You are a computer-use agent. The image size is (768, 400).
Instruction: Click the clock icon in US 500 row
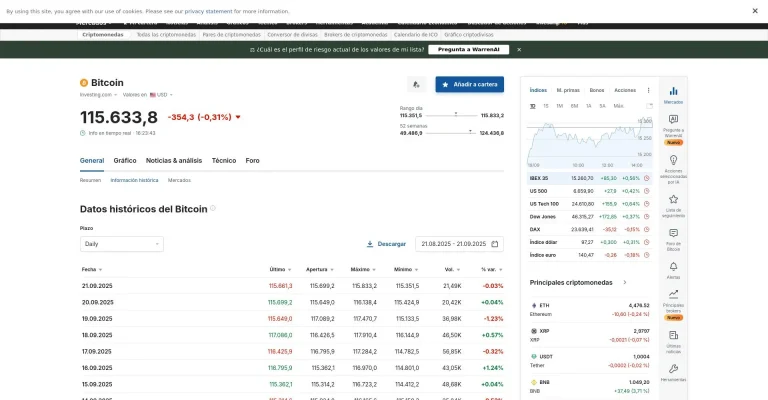click(x=647, y=191)
